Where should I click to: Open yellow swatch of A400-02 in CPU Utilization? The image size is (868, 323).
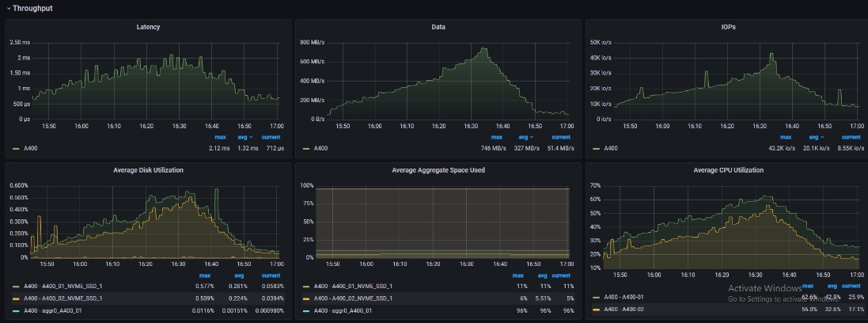596,310
